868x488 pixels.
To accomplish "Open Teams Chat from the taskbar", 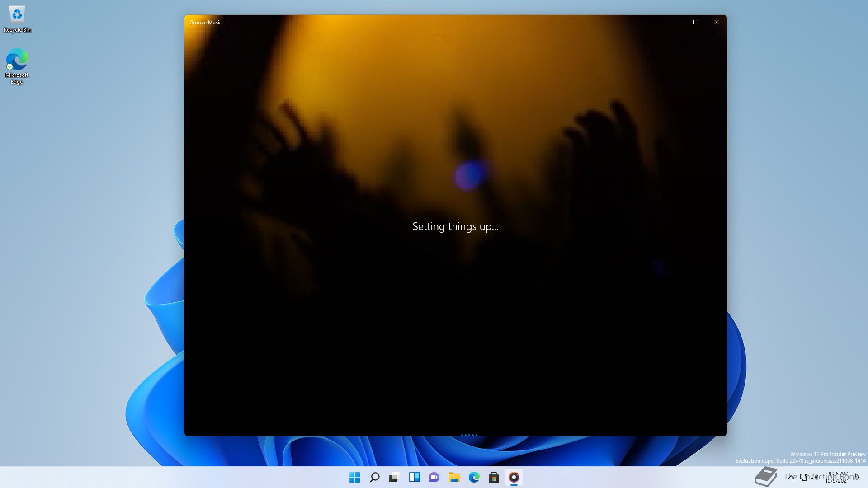I will [x=434, y=477].
